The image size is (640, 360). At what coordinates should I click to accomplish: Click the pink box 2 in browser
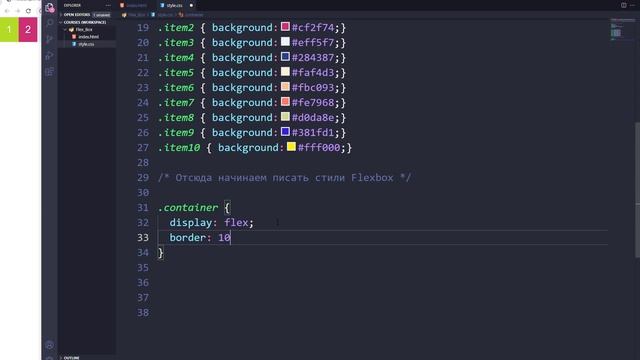tap(28, 29)
